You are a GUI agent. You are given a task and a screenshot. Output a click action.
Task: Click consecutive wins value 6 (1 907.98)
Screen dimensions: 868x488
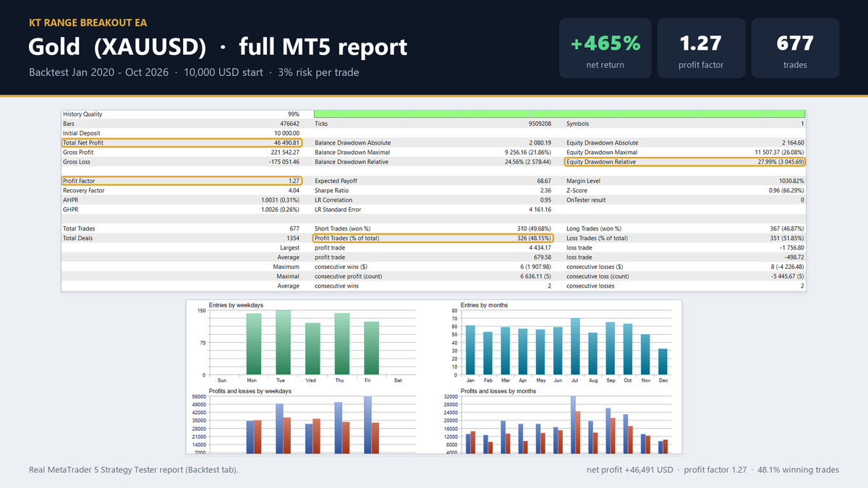[535, 267]
